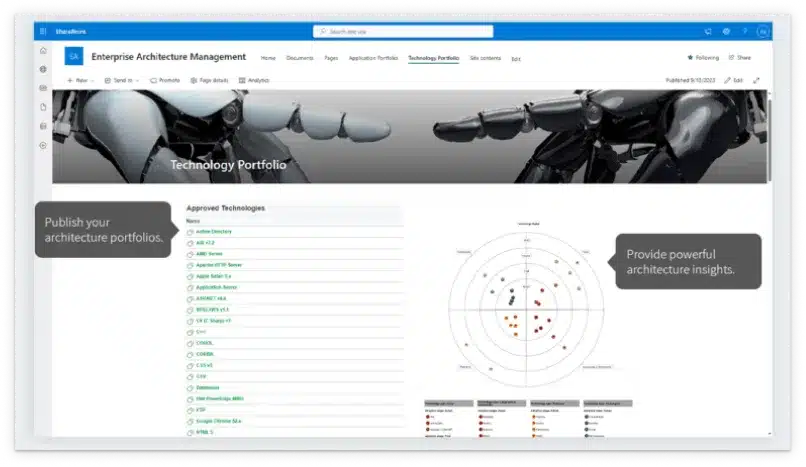Click the technology radar chart
Image resolution: width=806 pixels, height=467 pixels.
(526, 310)
